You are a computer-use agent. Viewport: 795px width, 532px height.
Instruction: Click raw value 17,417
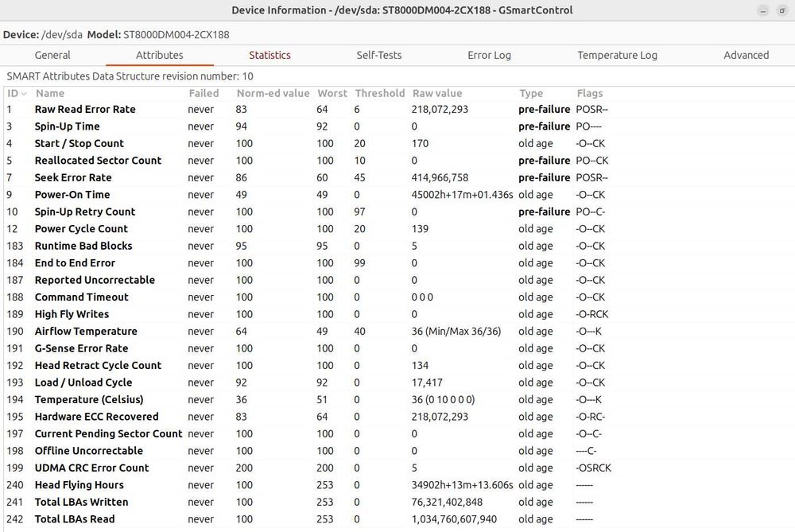click(427, 382)
